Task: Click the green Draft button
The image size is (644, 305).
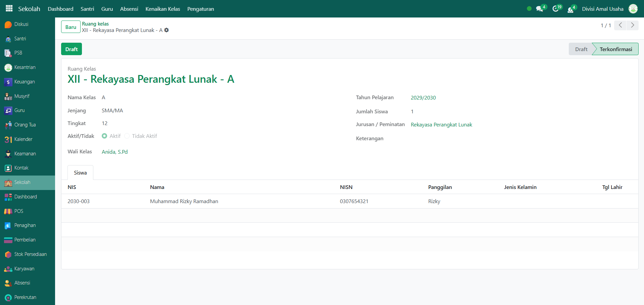Action: click(72, 49)
